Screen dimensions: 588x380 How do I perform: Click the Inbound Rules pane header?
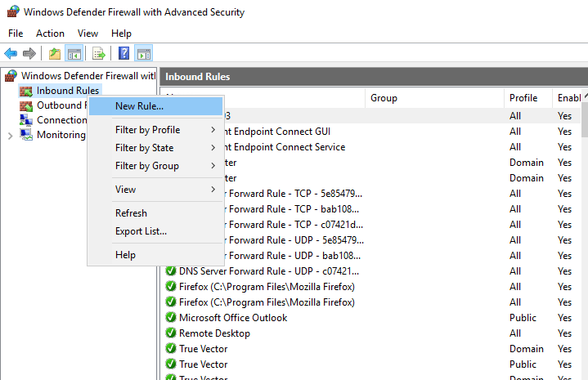tap(374, 77)
